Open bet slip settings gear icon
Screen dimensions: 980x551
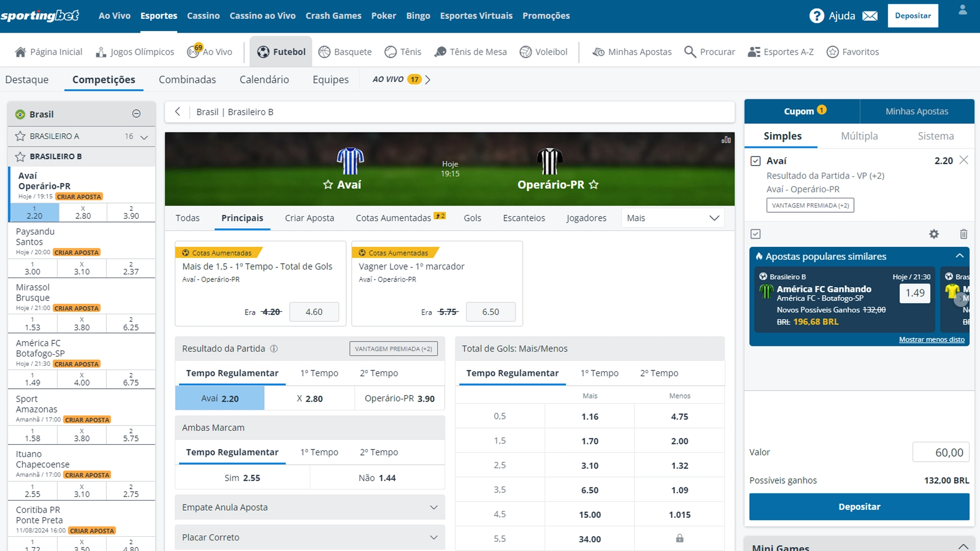point(934,234)
